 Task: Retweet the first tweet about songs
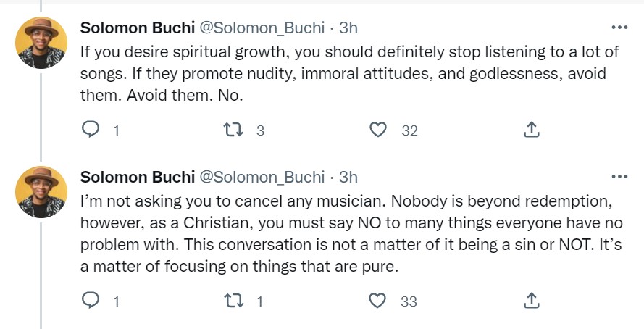coord(233,130)
